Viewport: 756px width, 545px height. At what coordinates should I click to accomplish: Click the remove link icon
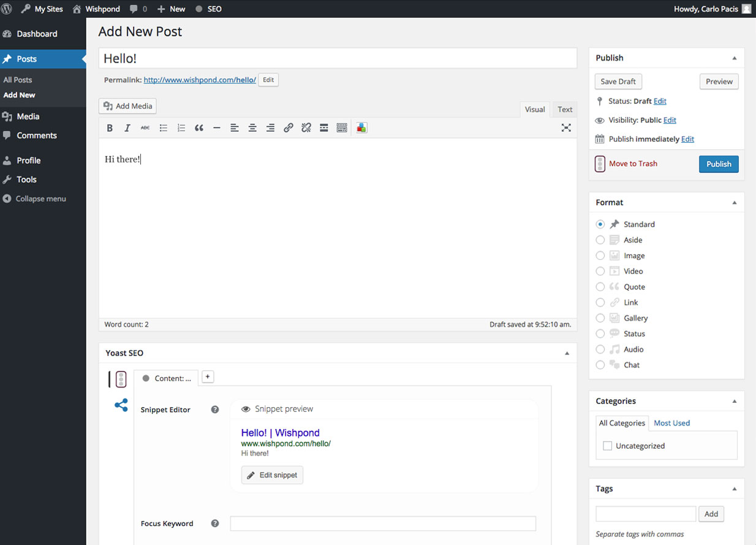[306, 128]
